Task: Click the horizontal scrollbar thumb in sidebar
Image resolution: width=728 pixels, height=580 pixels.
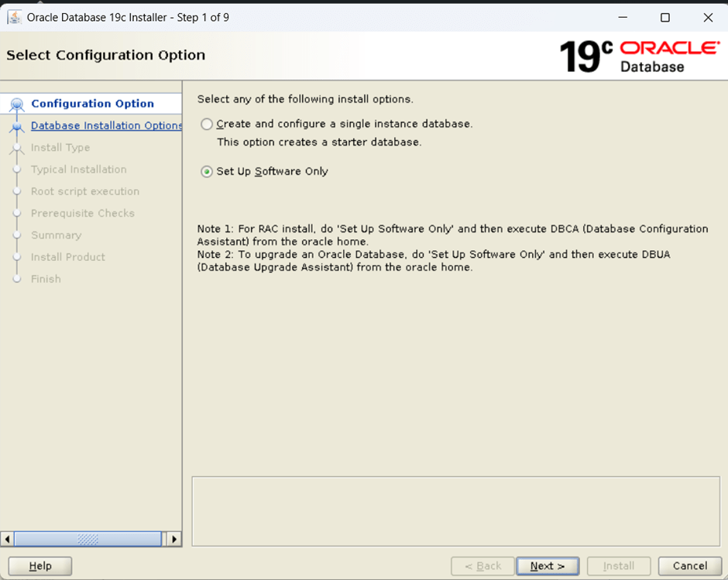Action: [87, 539]
